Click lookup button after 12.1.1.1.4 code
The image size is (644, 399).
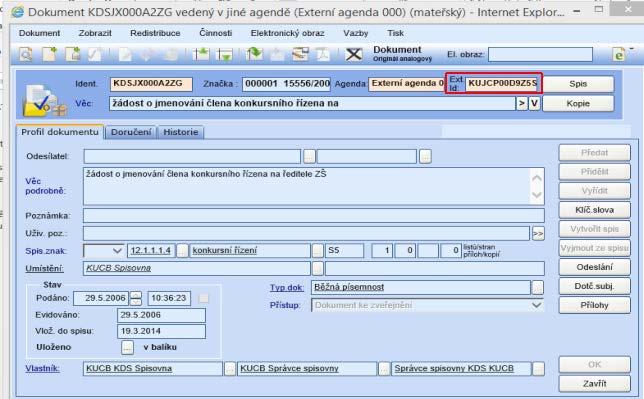pos(182,251)
